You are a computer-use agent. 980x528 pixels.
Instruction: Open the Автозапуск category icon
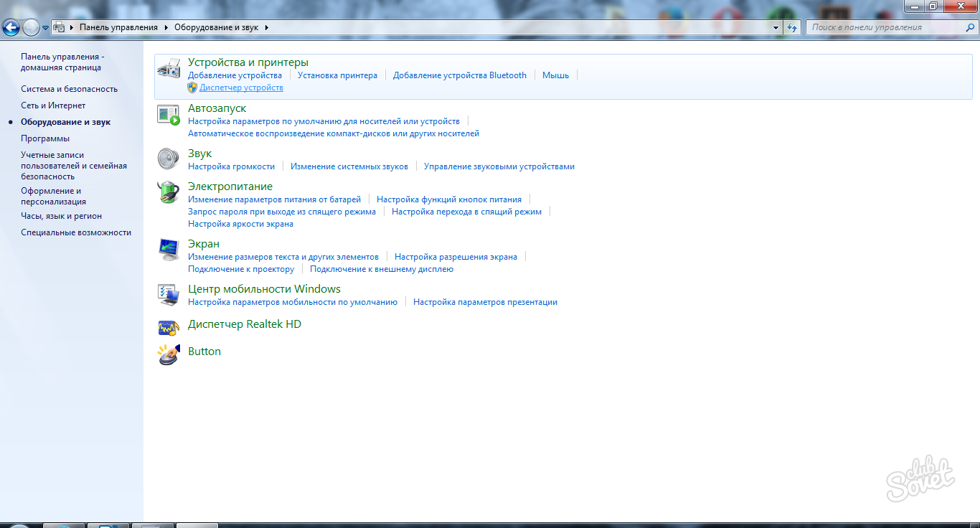coord(169,115)
